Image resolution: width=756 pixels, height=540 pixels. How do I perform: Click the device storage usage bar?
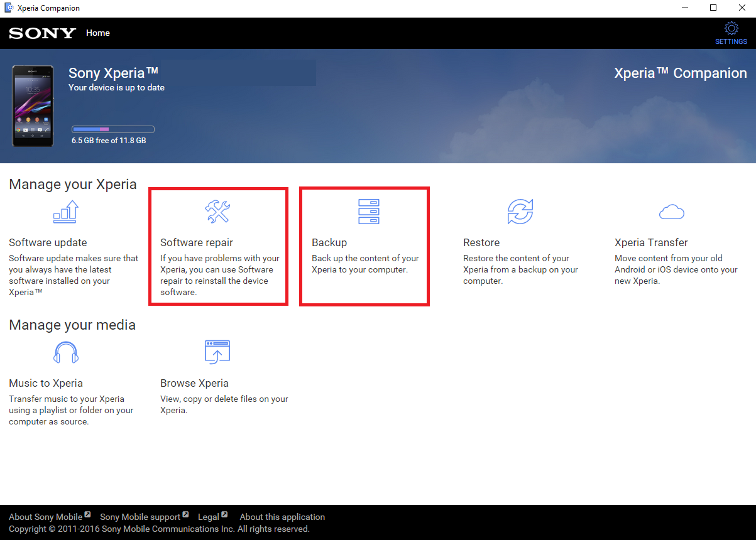tap(113, 129)
